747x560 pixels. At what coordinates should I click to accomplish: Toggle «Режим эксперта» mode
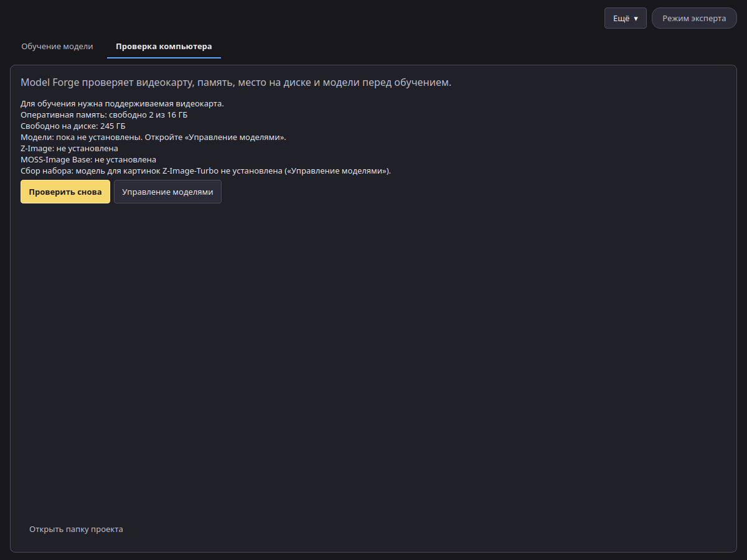[694, 18]
